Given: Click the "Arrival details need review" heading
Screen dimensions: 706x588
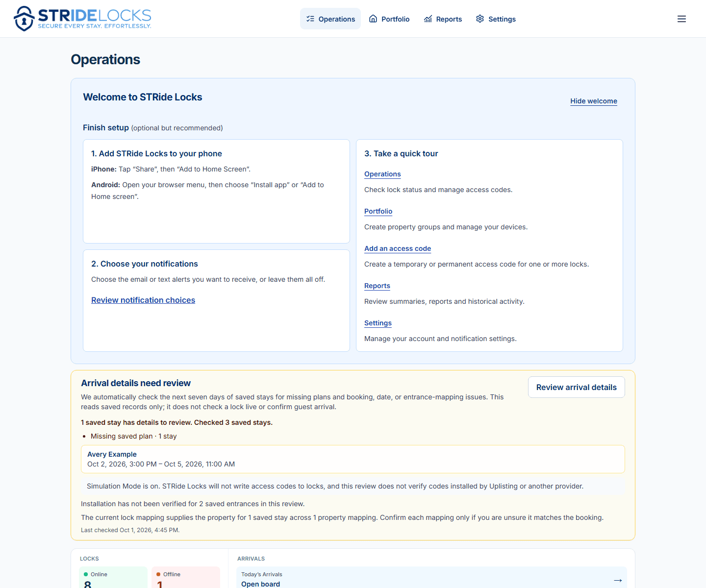Looking at the screenshot, I should tap(136, 383).
